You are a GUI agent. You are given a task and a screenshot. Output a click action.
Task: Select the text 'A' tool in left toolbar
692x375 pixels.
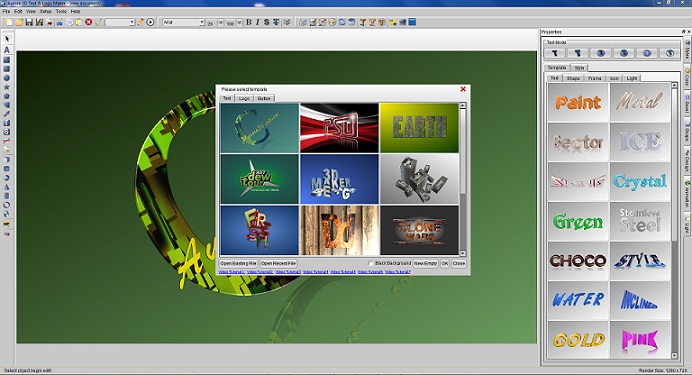pos(7,49)
